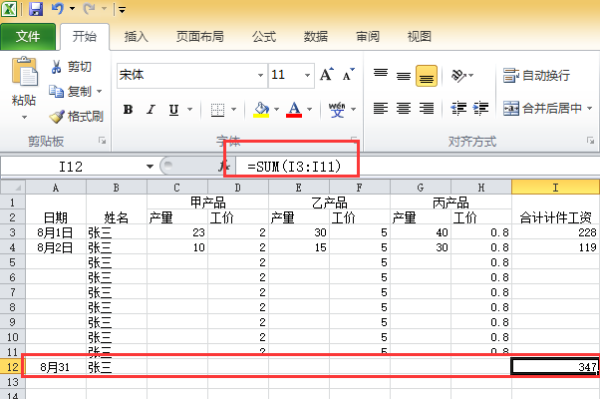Click cell with value 228
The width and height of the screenshot is (600, 399).
click(556, 232)
